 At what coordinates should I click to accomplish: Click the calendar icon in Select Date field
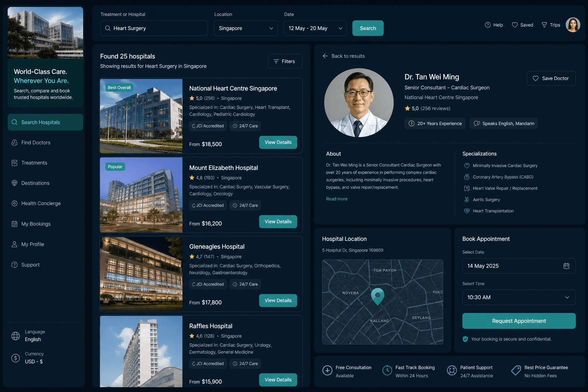point(567,266)
